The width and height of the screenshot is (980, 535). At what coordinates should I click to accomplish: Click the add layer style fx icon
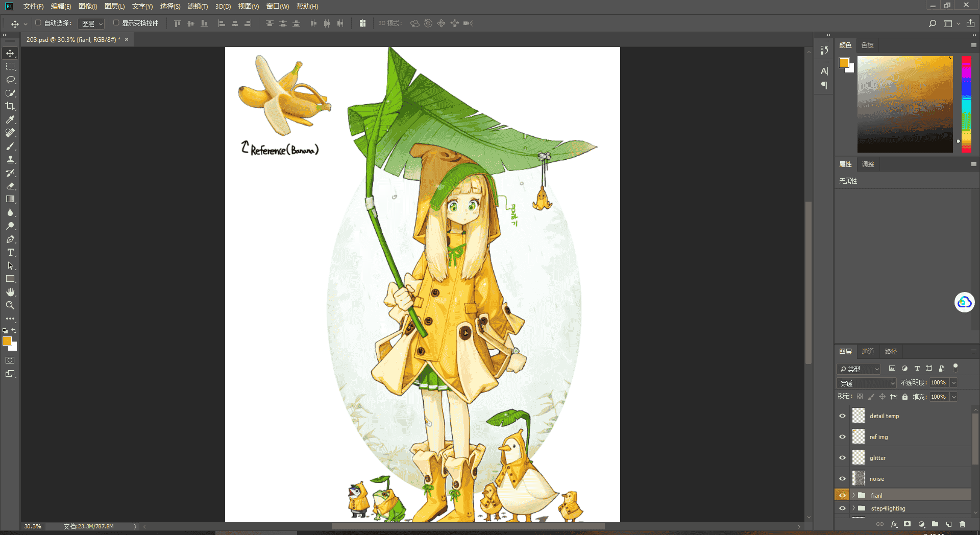click(x=894, y=524)
